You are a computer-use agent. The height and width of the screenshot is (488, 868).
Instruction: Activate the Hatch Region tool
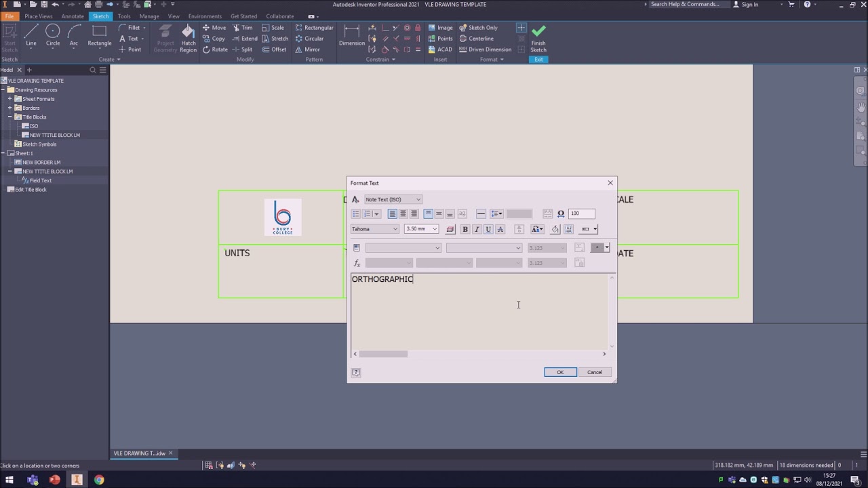coord(188,38)
